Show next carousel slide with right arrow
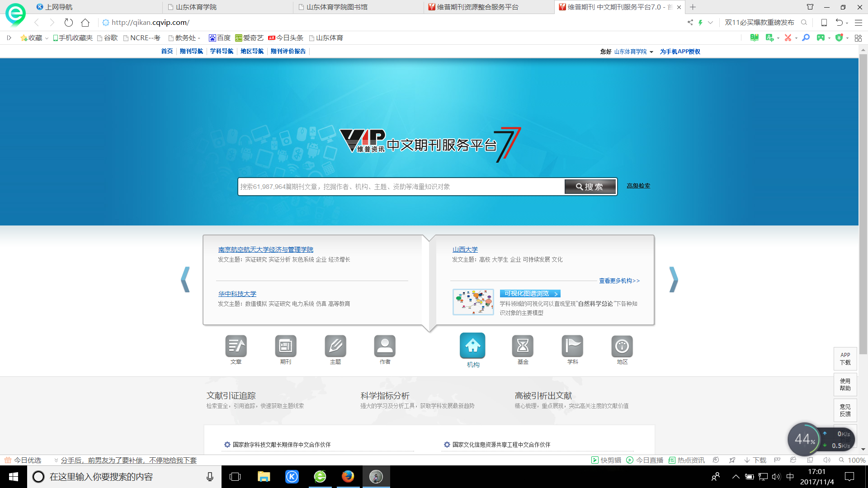The width and height of the screenshot is (868, 488). pyautogui.click(x=674, y=279)
